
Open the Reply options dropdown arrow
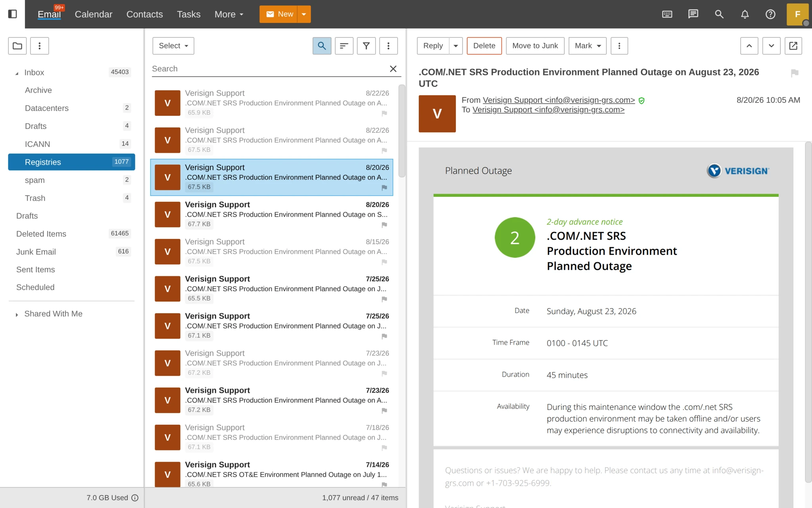[x=456, y=46]
